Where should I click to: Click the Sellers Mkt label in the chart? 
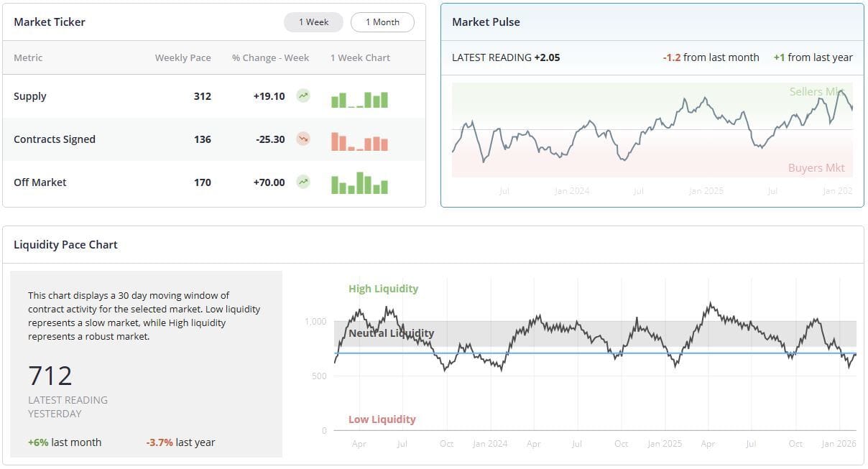817,91
